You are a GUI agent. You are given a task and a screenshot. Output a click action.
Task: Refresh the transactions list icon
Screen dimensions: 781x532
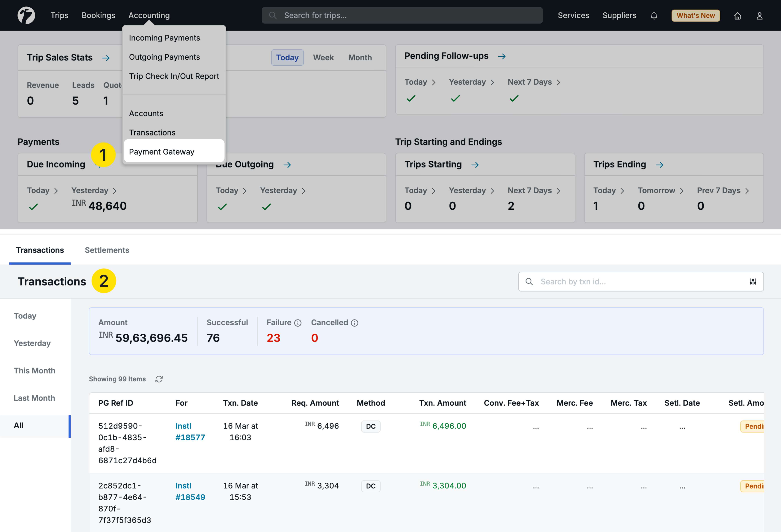click(159, 379)
